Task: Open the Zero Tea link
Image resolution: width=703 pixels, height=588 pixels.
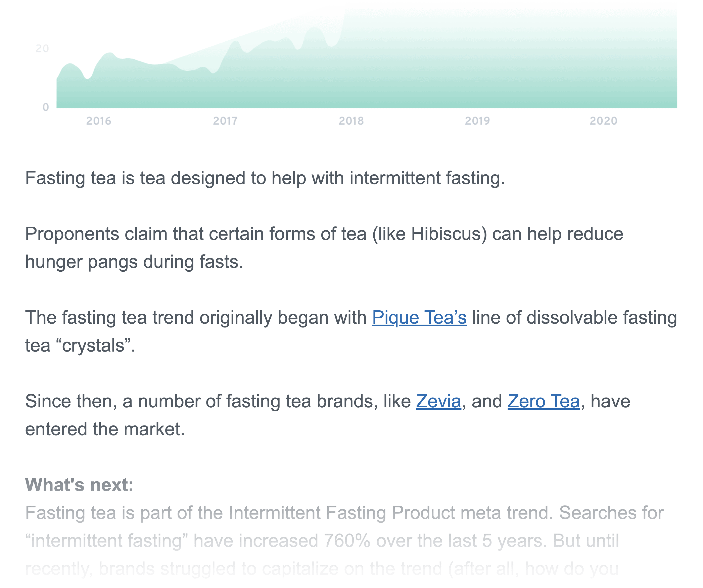Action: pos(543,401)
